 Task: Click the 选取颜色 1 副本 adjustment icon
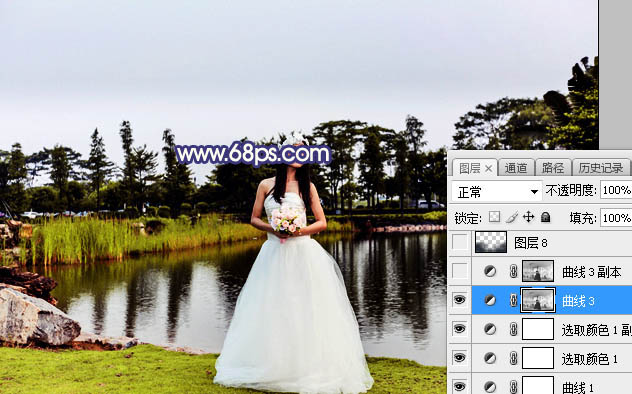click(x=490, y=330)
